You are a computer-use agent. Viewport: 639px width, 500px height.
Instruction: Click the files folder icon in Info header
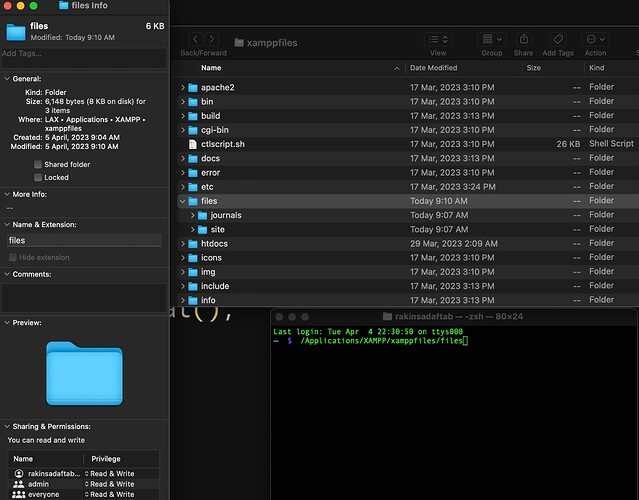16,32
